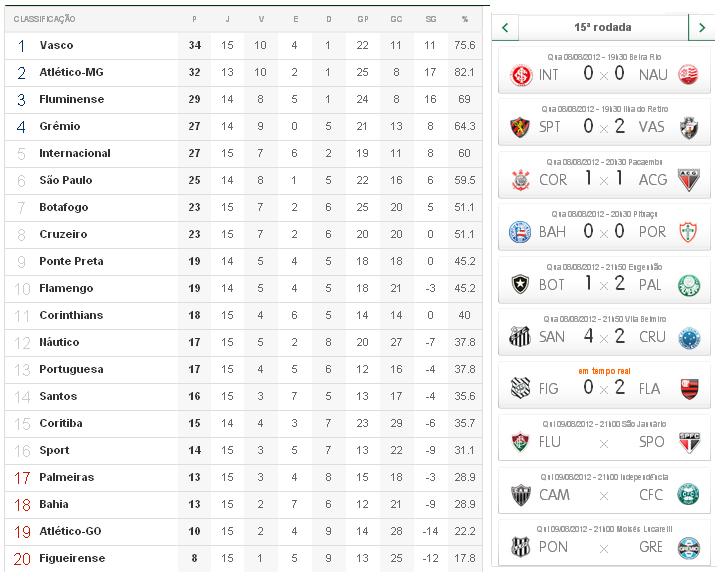Click the Internacional crest beside INT
This screenshot has height=580, width=720.
pos(520,75)
